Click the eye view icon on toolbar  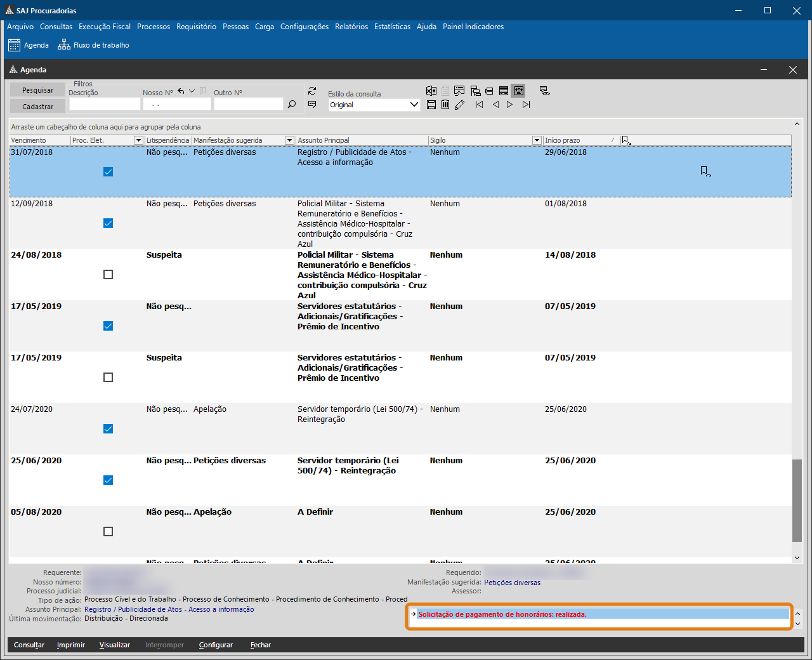(544, 91)
